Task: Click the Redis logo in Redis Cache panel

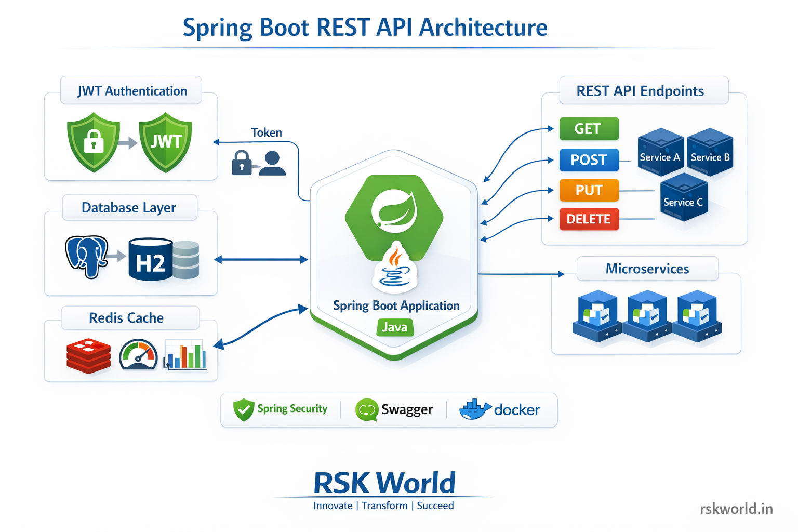Action: click(x=88, y=355)
